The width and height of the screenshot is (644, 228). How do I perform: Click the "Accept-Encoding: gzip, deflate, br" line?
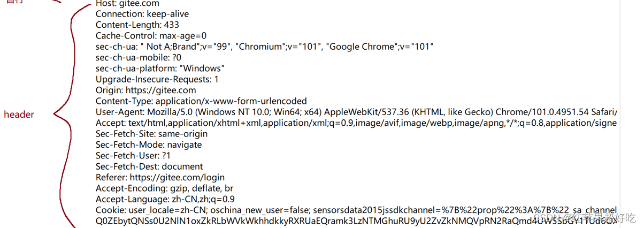click(x=164, y=188)
